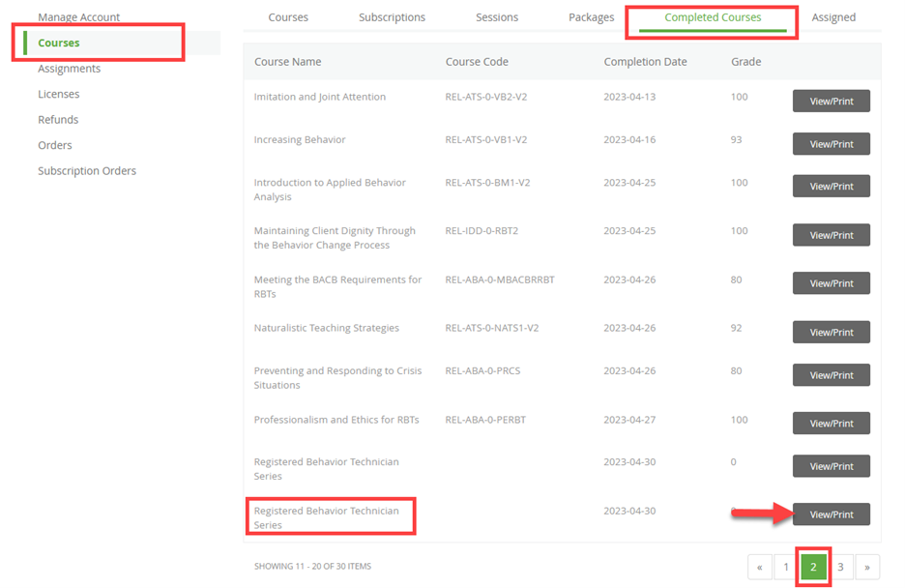Click View/Print for Increasing Behavior

click(x=831, y=144)
